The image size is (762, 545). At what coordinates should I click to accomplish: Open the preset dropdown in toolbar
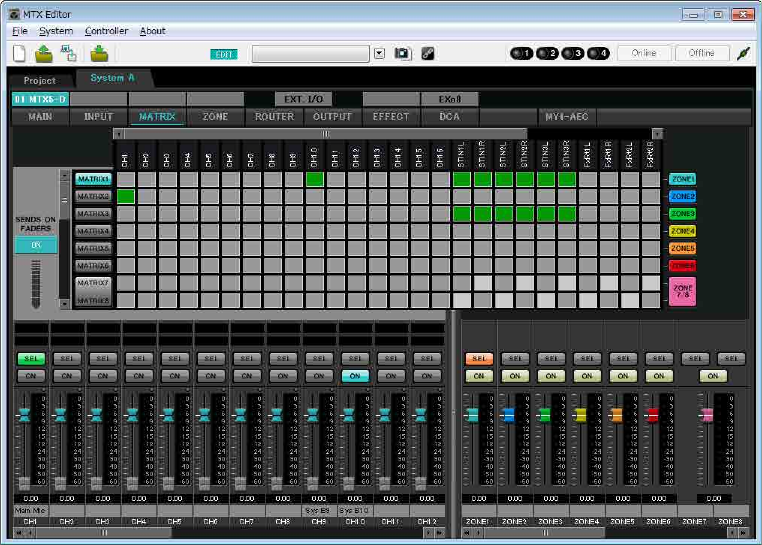pyautogui.click(x=379, y=53)
